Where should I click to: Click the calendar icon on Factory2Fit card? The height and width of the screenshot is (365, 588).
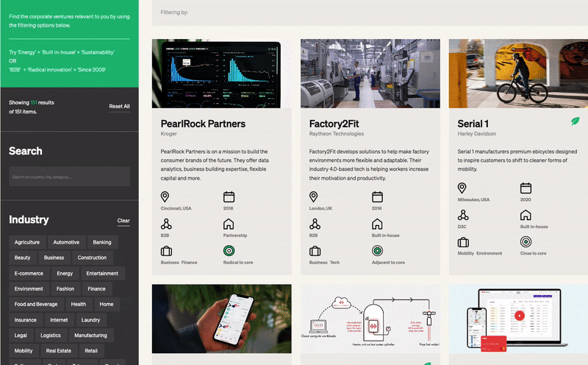tap(377, 196)
